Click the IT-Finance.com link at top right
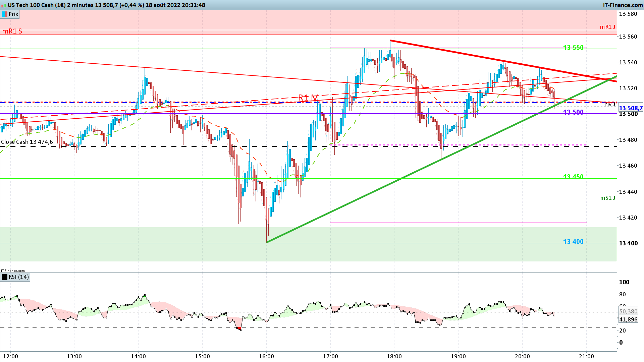The height and width of the screenshot is (362, 644). tap(623, 5)
